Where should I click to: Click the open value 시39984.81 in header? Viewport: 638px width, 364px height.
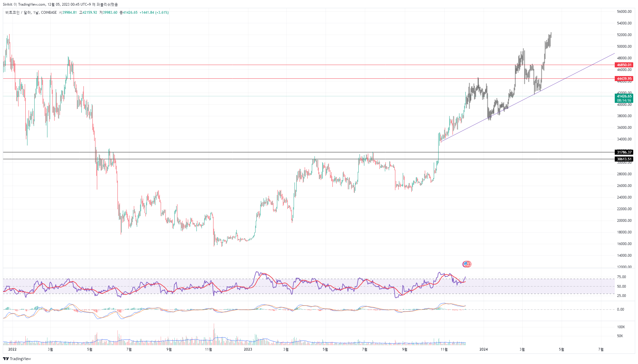(68, 13)
